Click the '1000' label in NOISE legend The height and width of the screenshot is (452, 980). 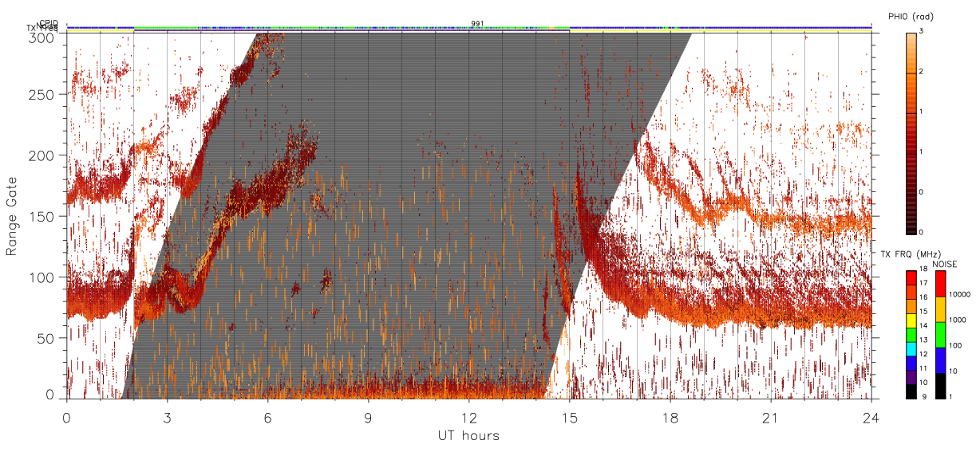tap(957, 321)
